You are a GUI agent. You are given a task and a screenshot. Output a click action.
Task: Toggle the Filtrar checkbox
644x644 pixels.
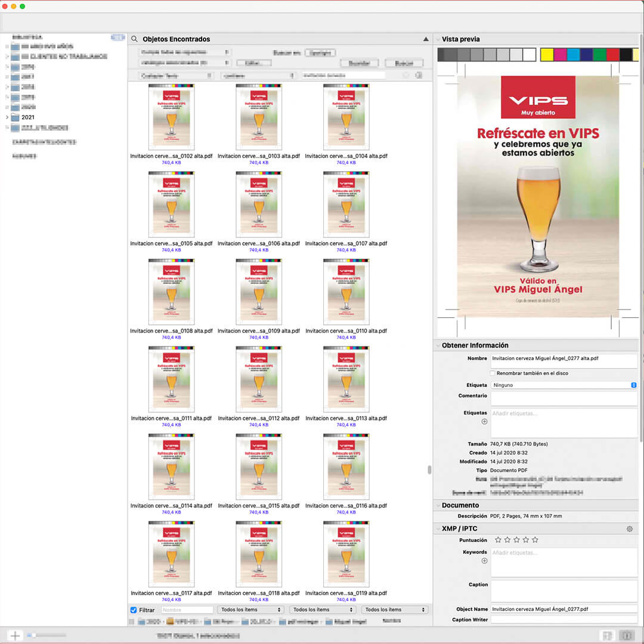(134, 610)
